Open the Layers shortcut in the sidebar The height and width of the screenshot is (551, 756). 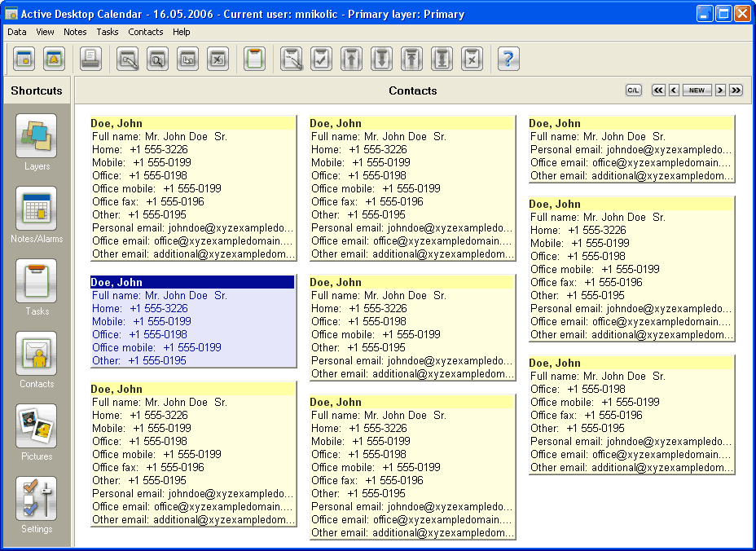point(36,136)
